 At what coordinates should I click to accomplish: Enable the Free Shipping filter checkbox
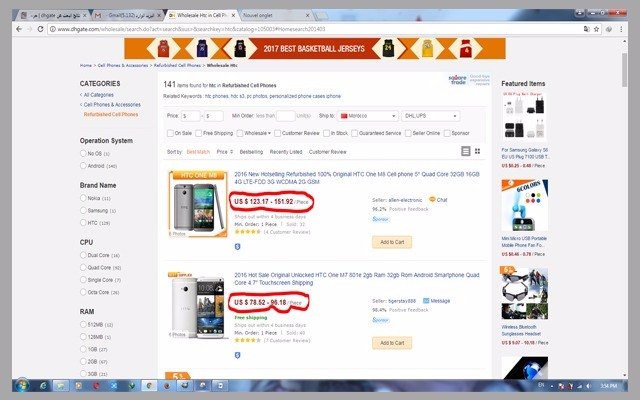(x=202, y=133)
